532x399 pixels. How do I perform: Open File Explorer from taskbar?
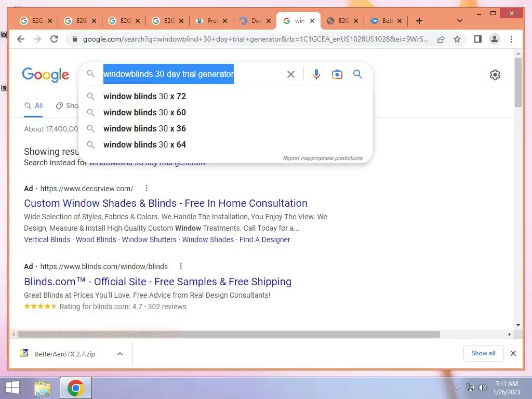pyautogui.click(x=43, y=388)
